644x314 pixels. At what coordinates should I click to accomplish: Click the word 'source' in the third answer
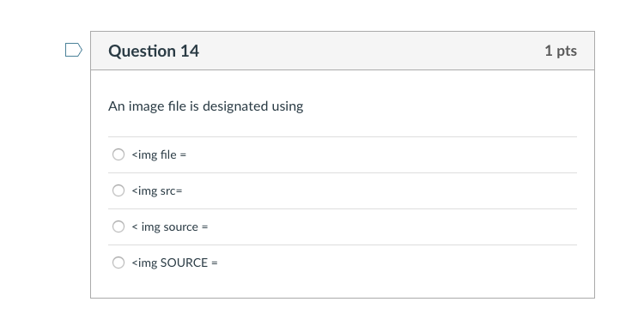point(180,226)
